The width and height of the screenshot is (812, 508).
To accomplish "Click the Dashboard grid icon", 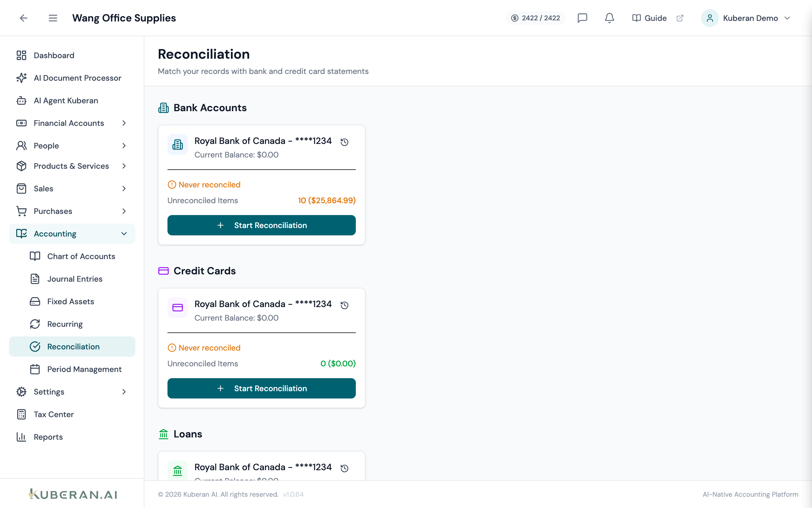I will coord(21,55).
